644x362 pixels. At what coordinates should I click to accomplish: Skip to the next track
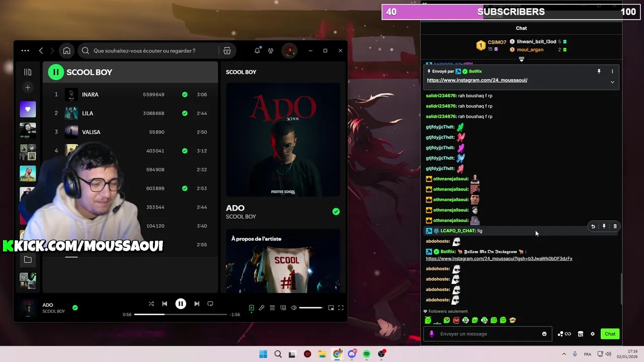click(197, 304)
